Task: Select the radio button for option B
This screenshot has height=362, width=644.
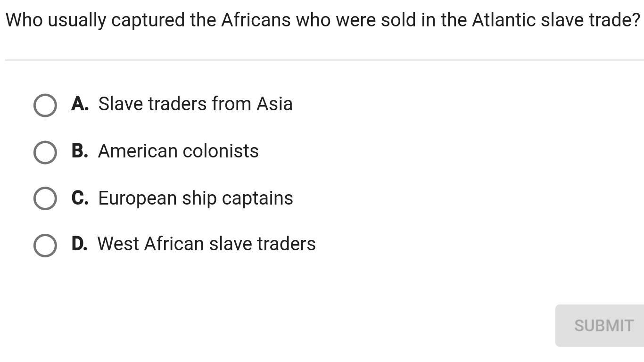Action: tap(45, 152)
